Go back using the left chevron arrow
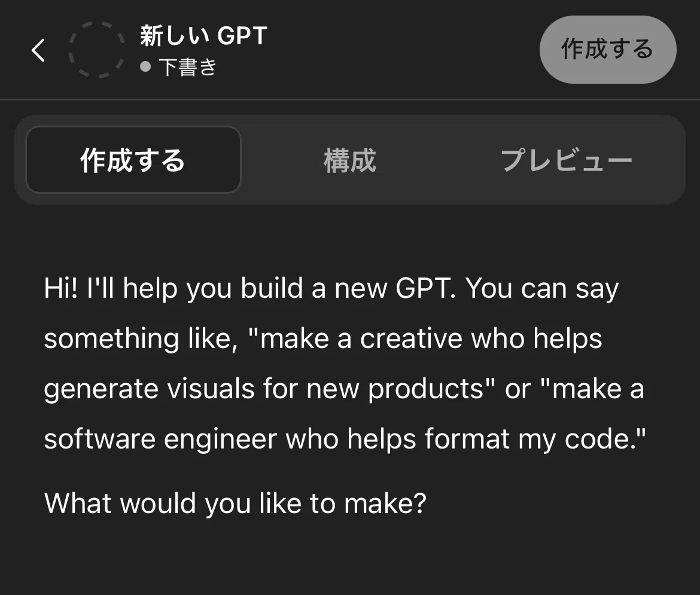Screen dimensions: 700x595 click(38, 50)
